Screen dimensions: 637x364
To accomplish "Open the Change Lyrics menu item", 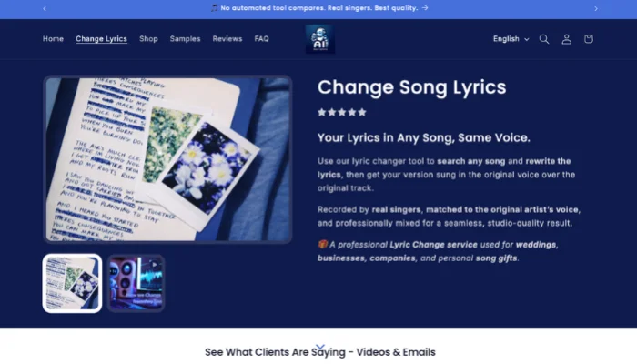I will point(102,39).
